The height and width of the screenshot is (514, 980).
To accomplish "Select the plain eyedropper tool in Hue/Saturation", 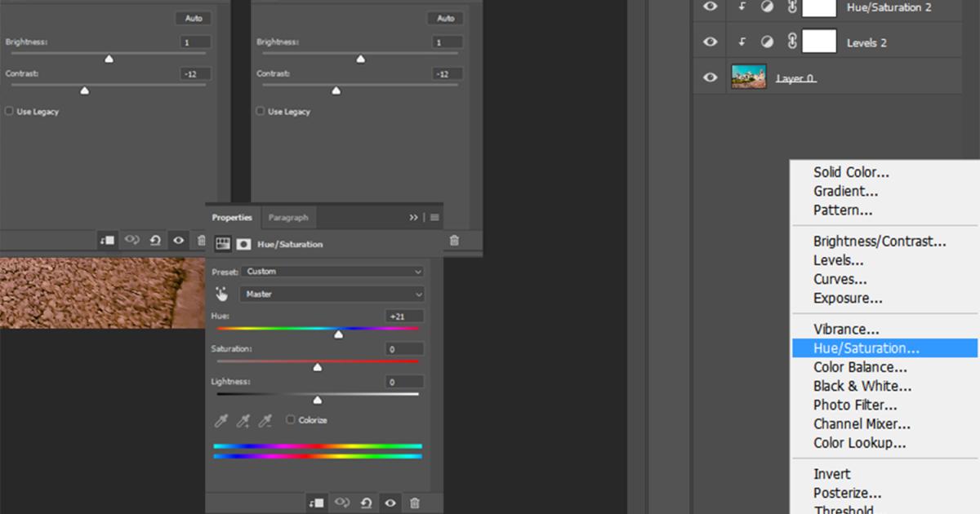I will pos(221,421).
